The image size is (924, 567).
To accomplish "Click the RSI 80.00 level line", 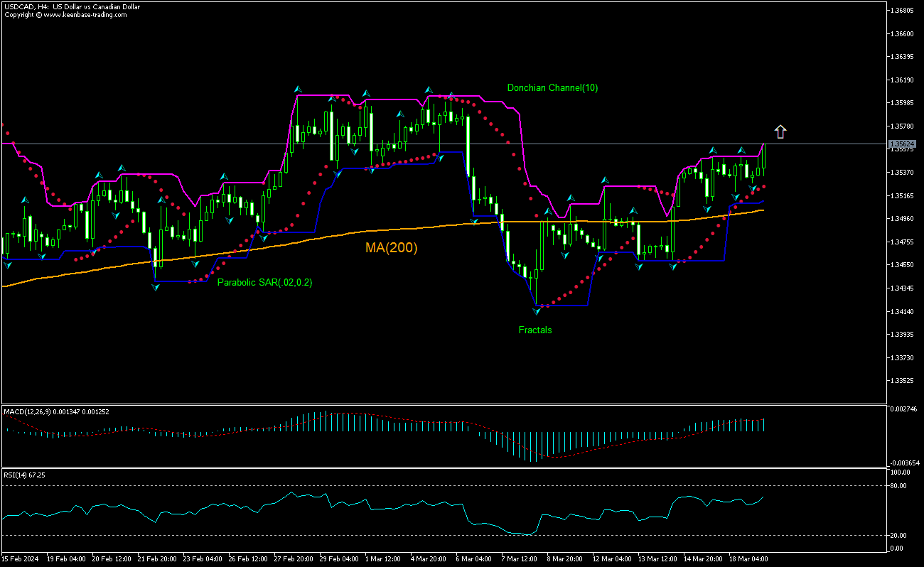I will [426, 486].
